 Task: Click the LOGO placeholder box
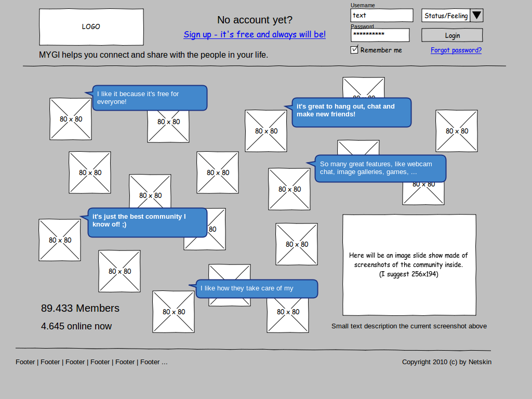click(91, 27)
